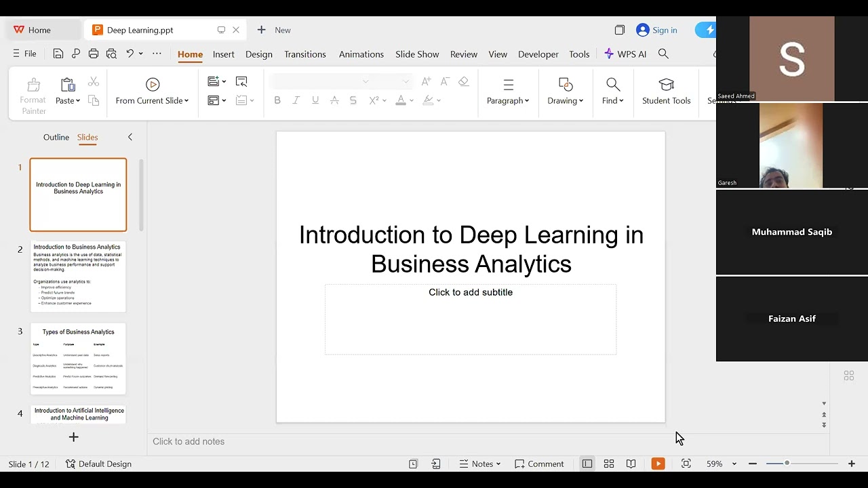The height and width of the screenshot is (488, 868).
Task: Open the New tab button
Action: click(x=273, y=30)
